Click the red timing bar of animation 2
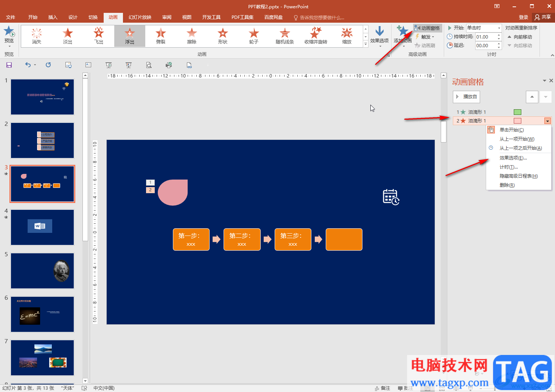The width and height of the screenshot is (555, 392). click(x=518, y=121)
